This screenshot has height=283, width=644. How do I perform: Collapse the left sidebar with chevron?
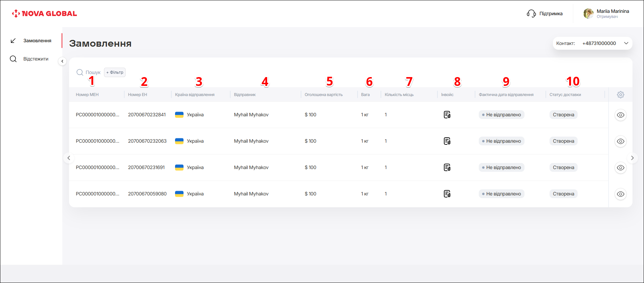62,61
